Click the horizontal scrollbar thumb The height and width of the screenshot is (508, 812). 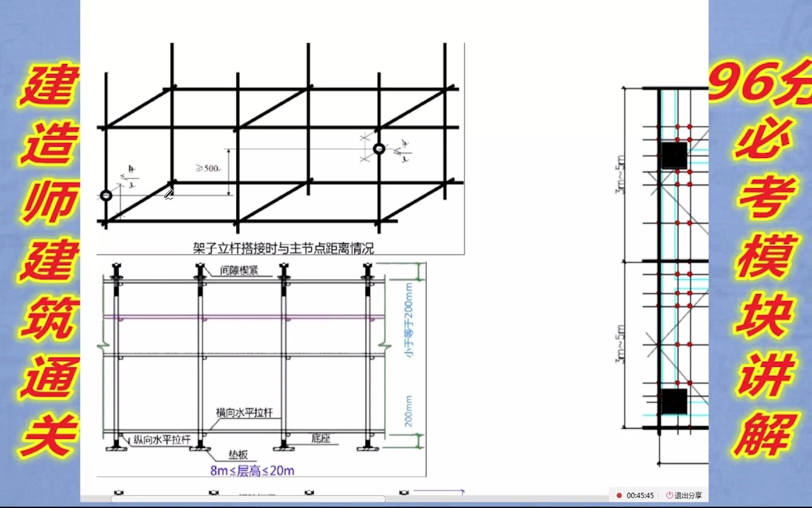pos(248,499)
